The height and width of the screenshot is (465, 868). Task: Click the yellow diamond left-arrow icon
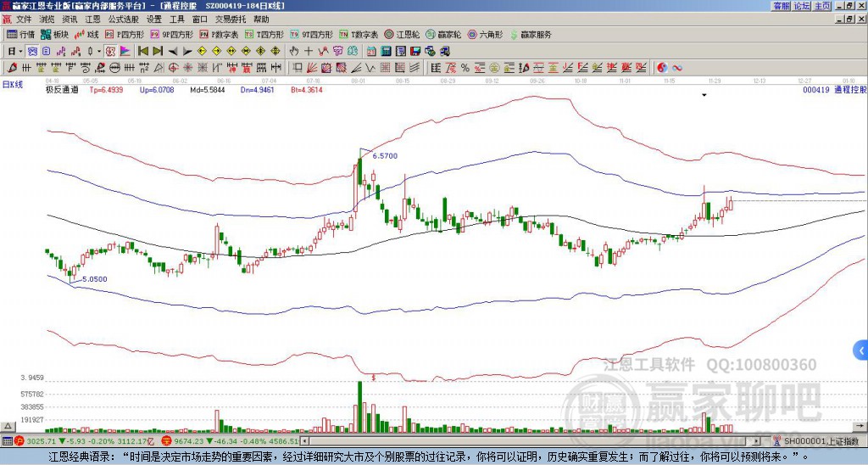click(x=202, y=51)
